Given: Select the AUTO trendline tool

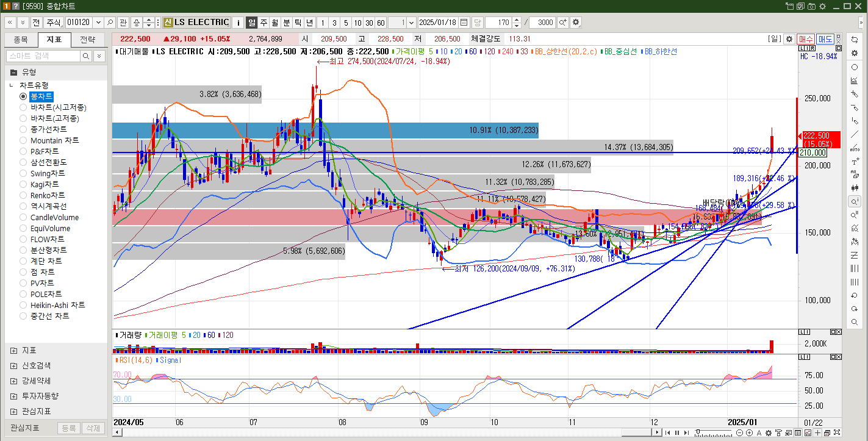Looking at the screenshot, I should [855, 148].
